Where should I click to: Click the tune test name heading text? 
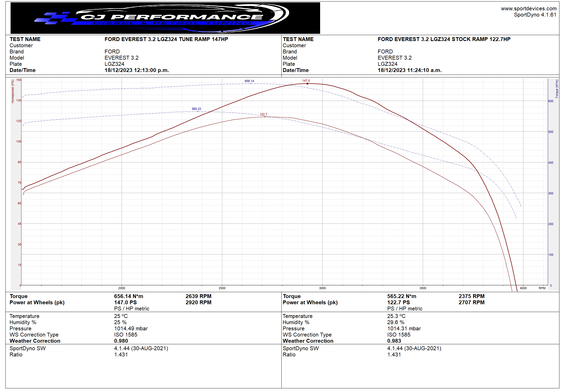point(166,39)
